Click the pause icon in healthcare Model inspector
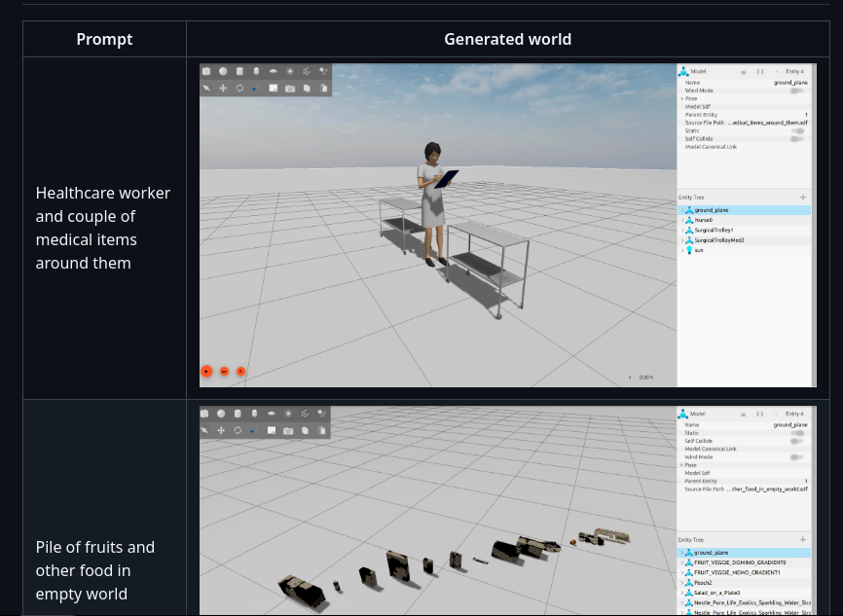 [x=759, y=71]
